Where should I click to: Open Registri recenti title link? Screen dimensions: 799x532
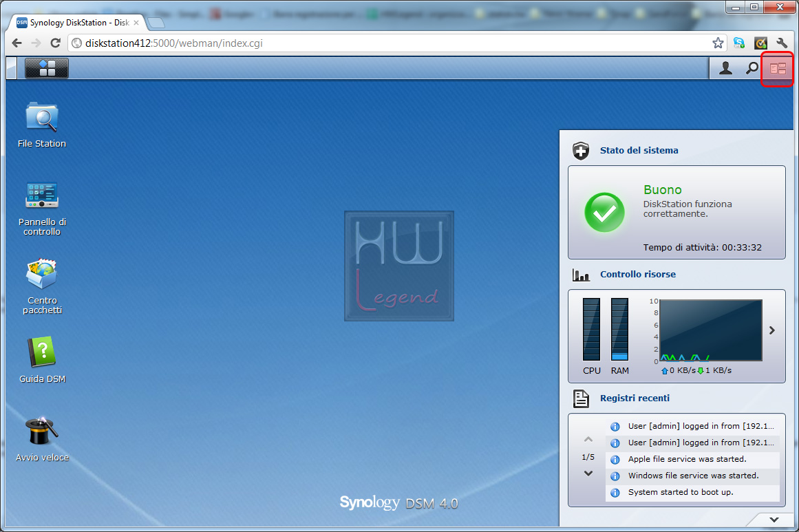[635, 398]
